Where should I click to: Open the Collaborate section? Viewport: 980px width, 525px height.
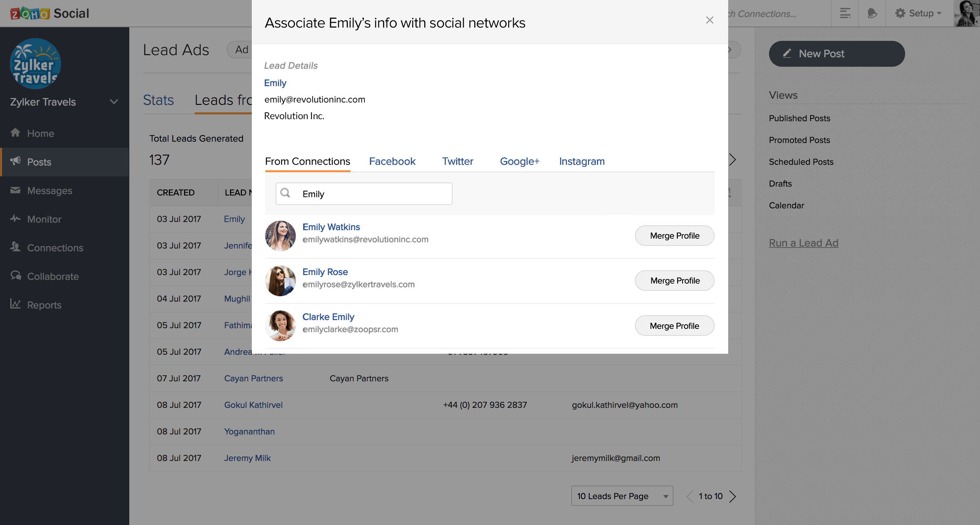tap(65, 276)
